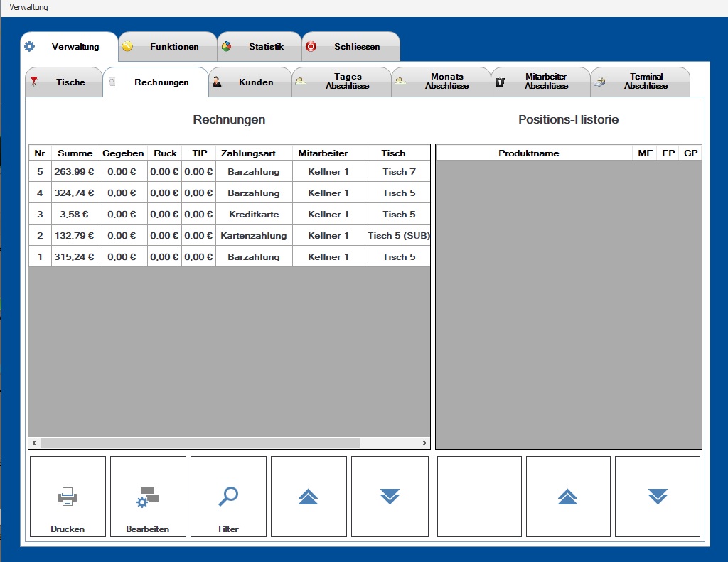
Task: Select the Kreditkarte invoice row
Action: point(254,214)
